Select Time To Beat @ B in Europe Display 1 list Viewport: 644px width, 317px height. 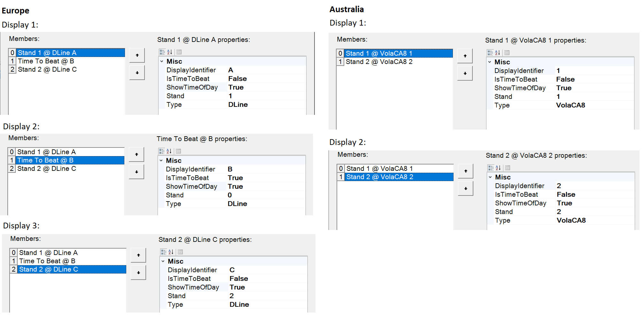(x=46, y=61)
